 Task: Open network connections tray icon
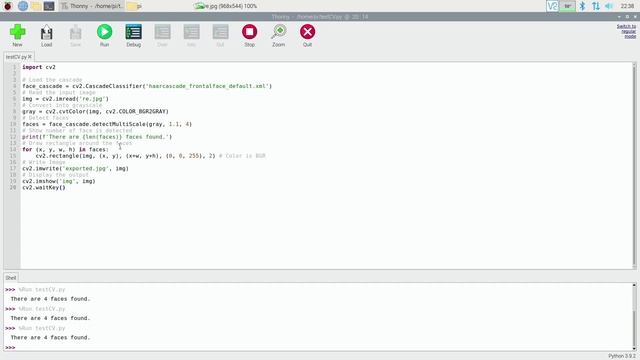click(x=596, y=6)
